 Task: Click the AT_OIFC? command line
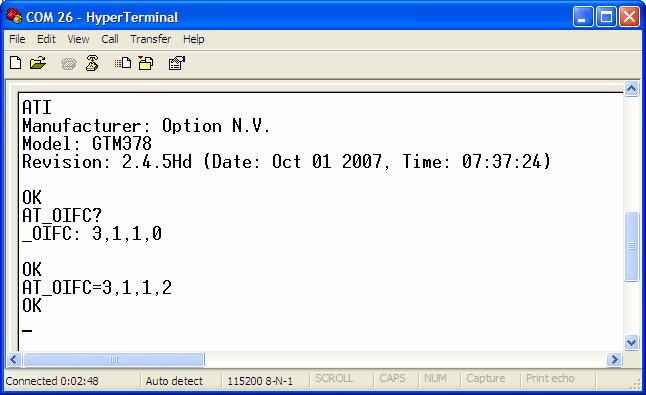click(62, 215)
